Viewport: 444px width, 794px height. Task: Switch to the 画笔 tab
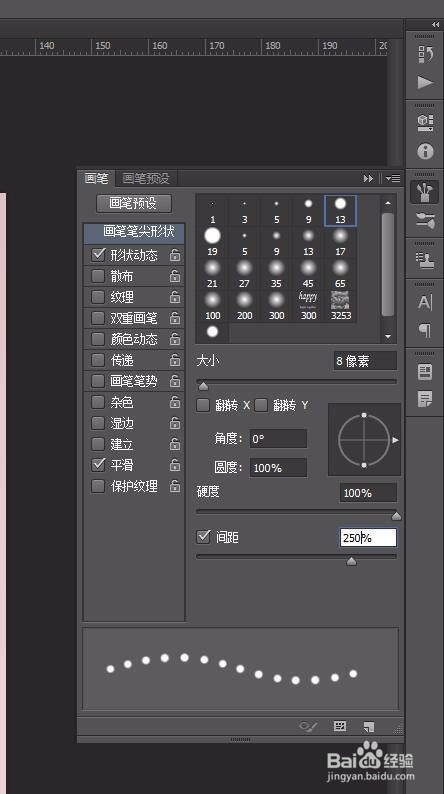tap(96, 178)
